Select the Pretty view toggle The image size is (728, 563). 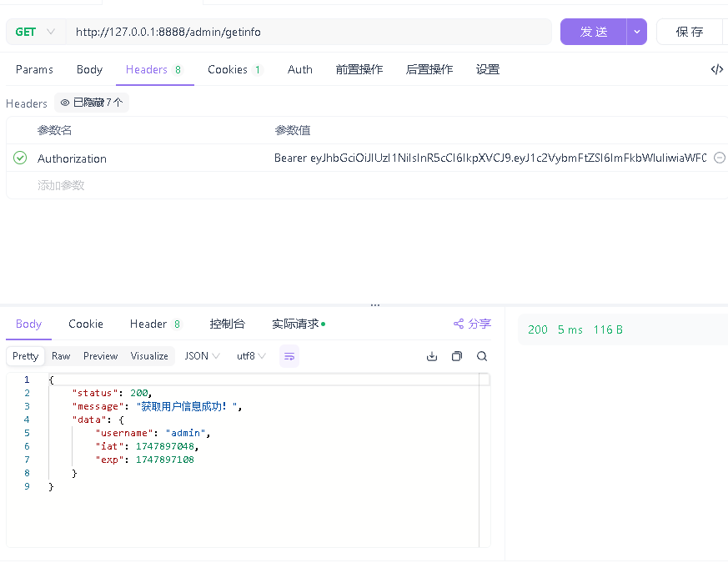(x=25, y=356)
